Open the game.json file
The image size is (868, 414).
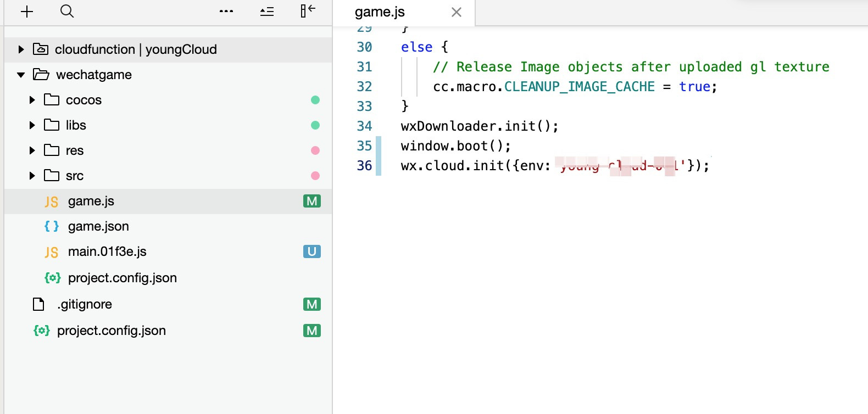point(98,226)
